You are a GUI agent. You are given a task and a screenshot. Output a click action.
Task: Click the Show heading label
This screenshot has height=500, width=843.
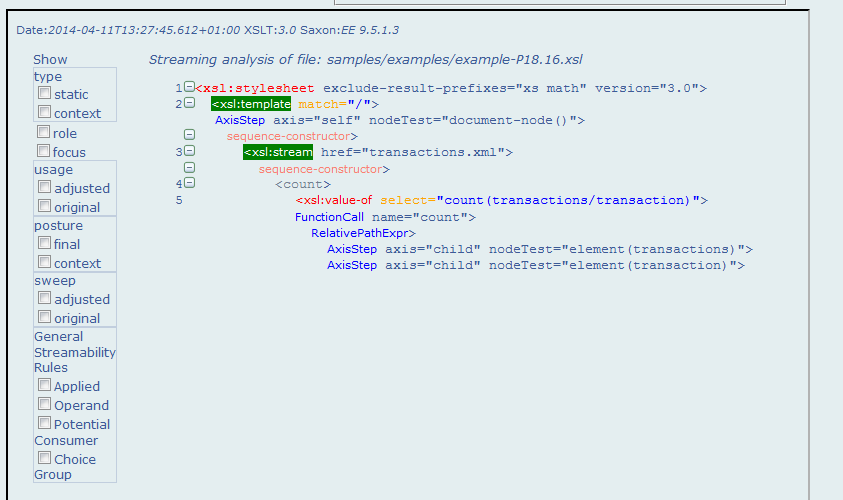[50, 59]
